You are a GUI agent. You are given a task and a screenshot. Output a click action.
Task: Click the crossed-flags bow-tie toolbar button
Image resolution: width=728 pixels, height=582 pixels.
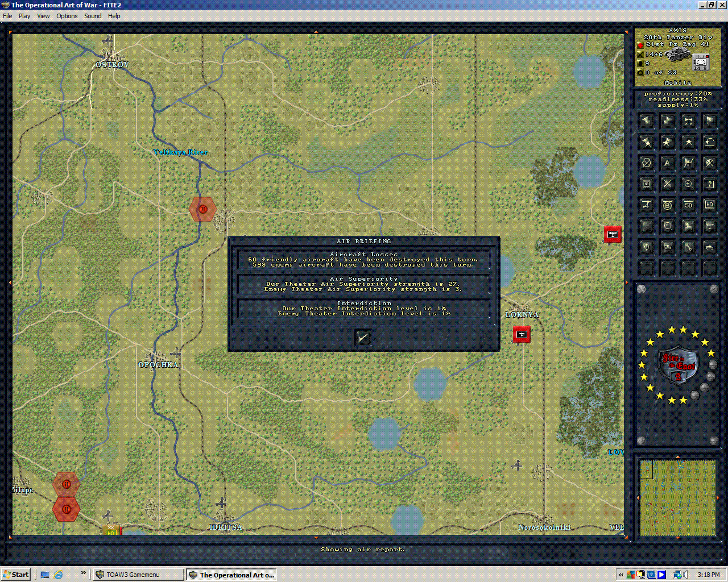point(689,121)
